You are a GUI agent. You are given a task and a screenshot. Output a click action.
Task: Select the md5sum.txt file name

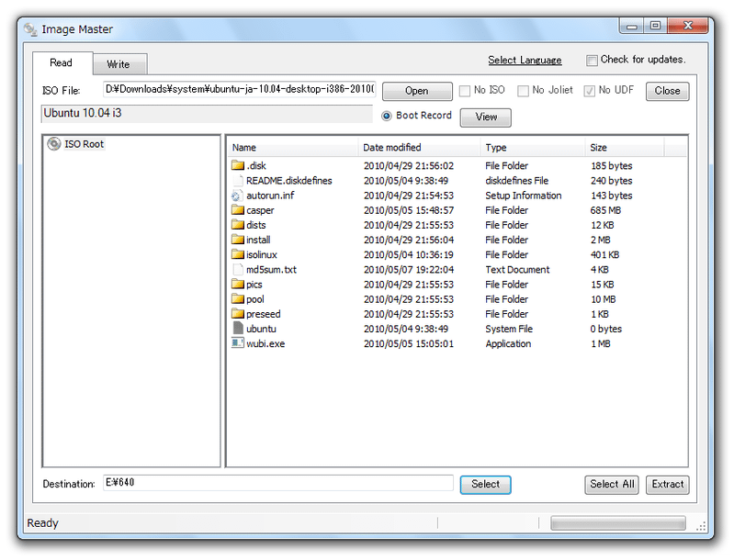(272, 270)
